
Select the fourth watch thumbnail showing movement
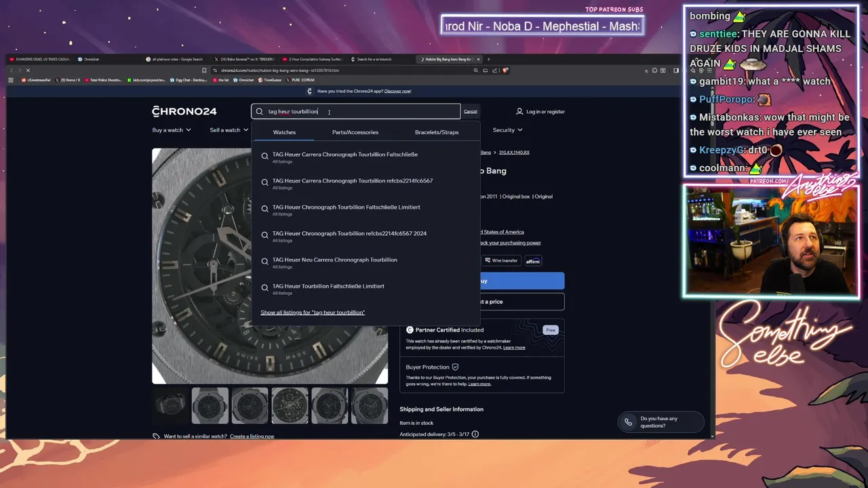(x=290, y=405)
